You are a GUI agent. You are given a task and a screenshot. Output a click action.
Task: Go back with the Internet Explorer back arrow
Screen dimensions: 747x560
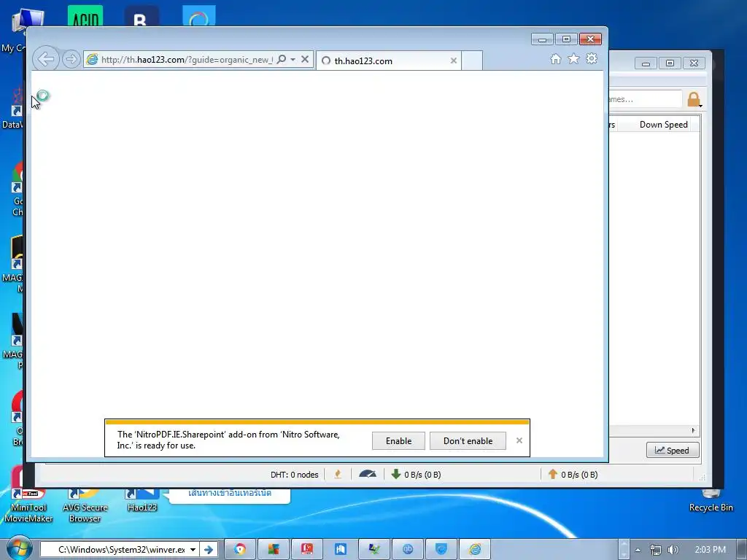pyautogui.click(x=46, y=59)
